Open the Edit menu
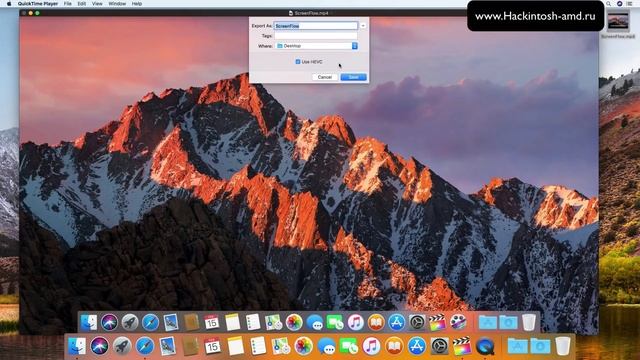This screenshot has height=360, width=640. 82,4
